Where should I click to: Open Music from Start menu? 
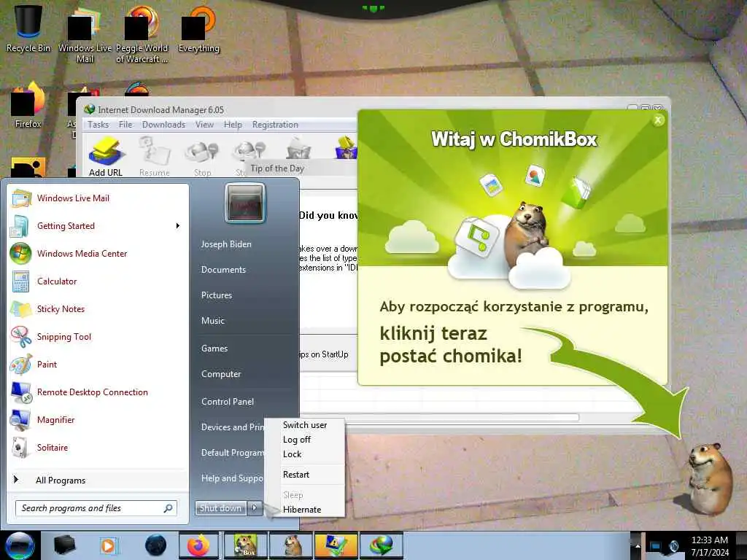[x=213, y=321]
